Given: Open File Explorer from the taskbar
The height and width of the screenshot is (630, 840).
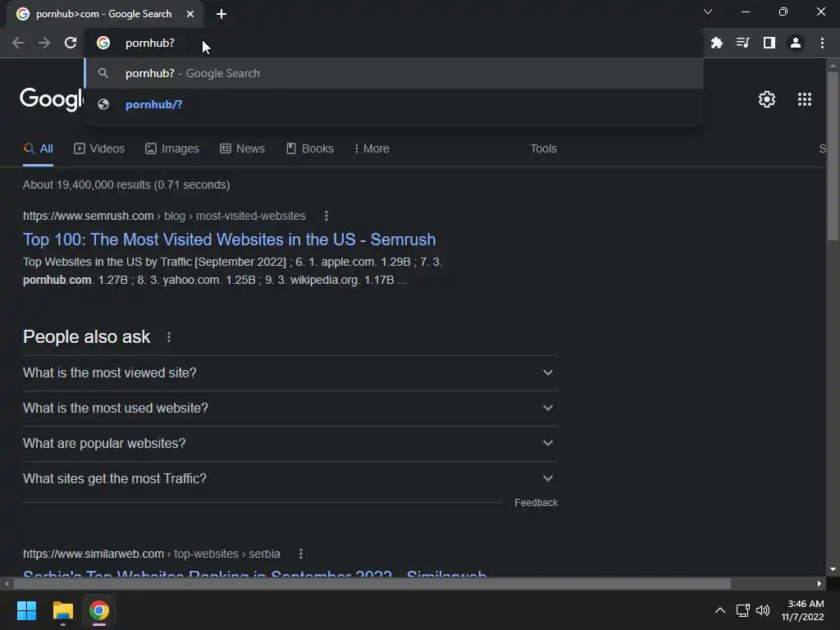Looking at the screenshot, I should pyautogui.click(x=62, y=610).
